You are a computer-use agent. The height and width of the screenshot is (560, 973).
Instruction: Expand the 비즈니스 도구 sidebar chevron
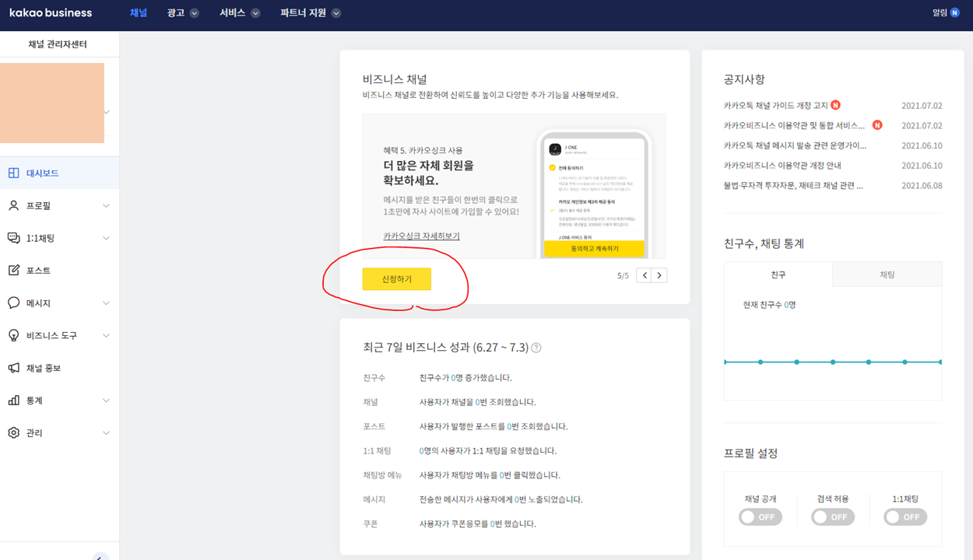107,335
